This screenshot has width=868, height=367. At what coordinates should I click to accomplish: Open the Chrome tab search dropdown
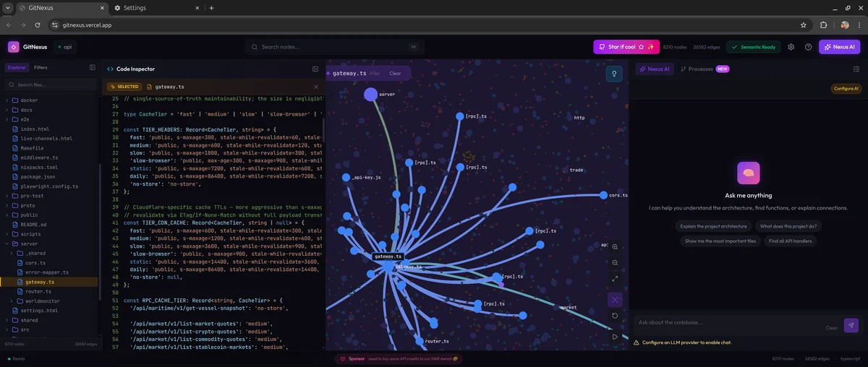point(9,8)
